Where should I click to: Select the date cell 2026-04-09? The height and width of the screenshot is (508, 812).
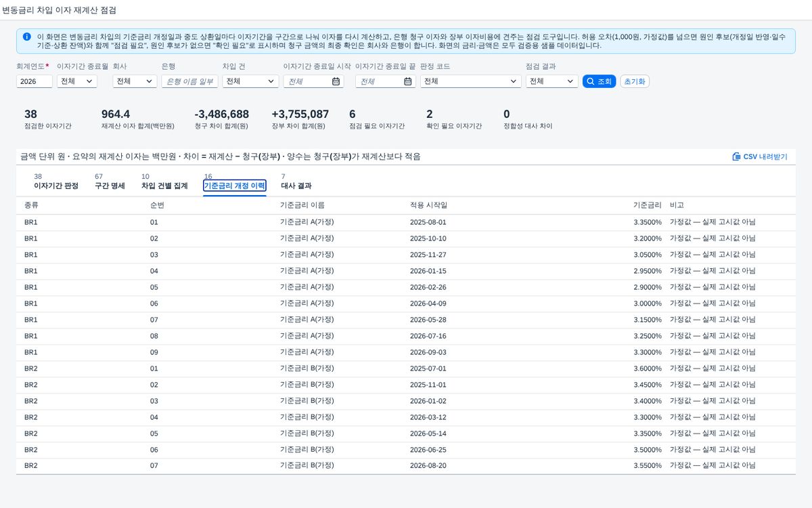pyautogui.click(x=428, y=303)
